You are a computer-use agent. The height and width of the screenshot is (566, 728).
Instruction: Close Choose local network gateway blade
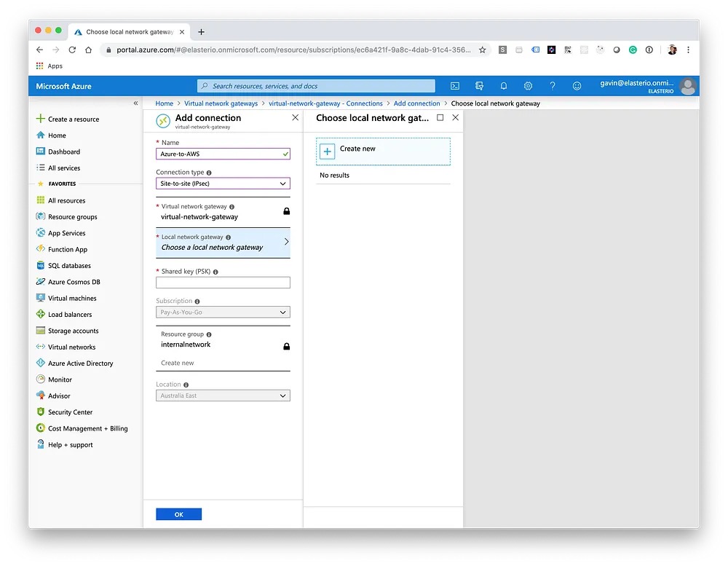tap(456, 117)
